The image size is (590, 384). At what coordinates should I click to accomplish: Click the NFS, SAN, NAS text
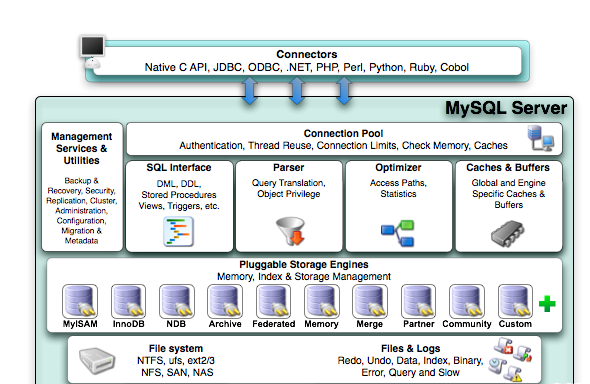tap(177, 373)
